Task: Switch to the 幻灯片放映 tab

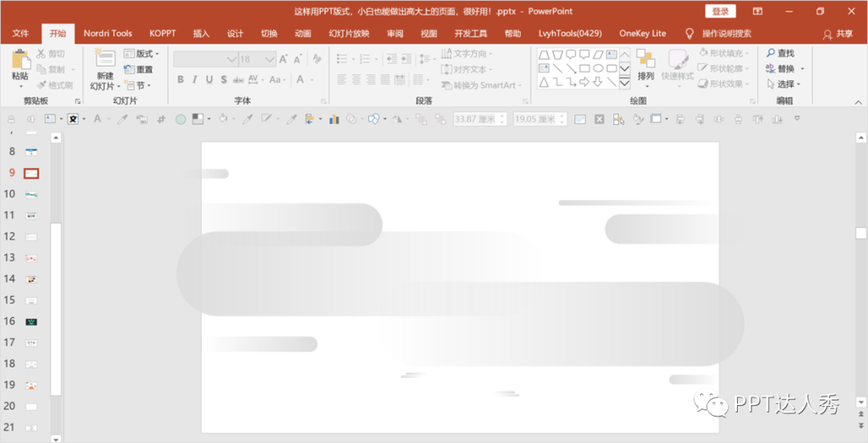Action: point(349,33)
